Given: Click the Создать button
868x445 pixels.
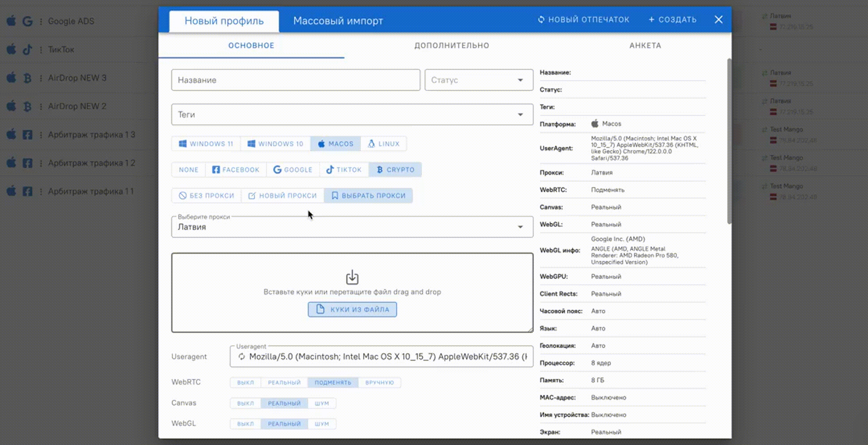Looking at the screenshot, I should [x=673, y=20].
